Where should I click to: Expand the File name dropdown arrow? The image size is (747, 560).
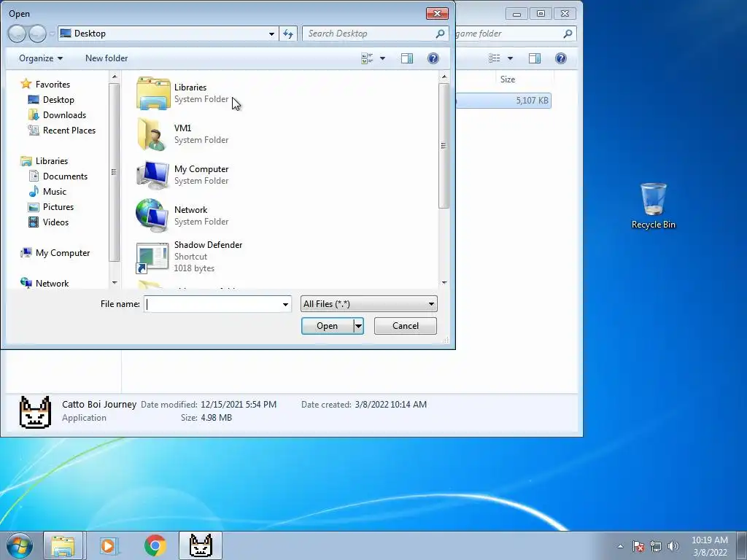pos(285,304)
